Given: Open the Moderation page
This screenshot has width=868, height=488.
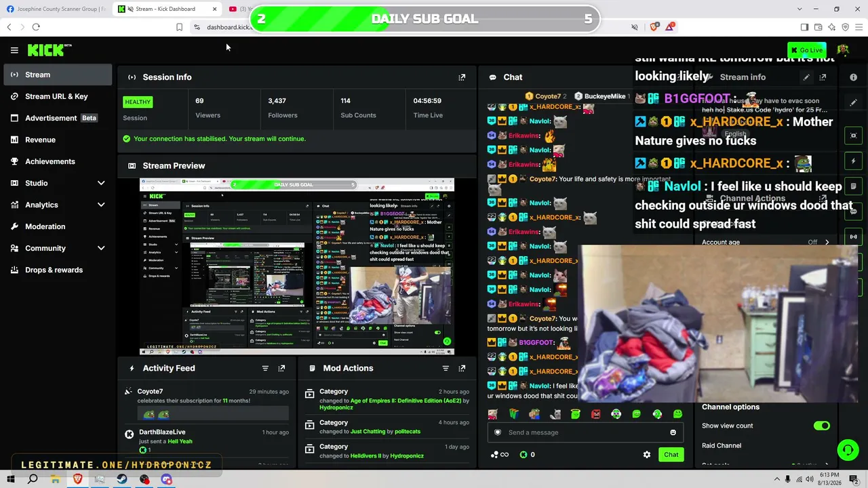Looking at the screenshot, I should tap(58, 226).
